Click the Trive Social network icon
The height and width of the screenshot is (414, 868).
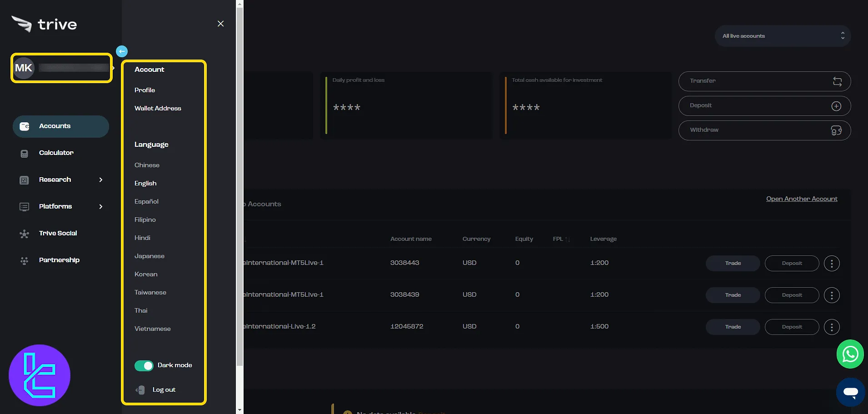pyautogui.click(x=25, y=234)
